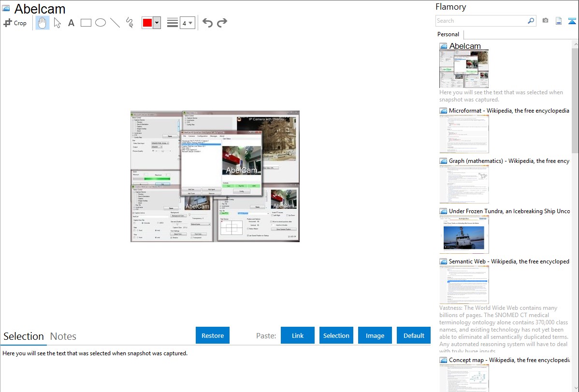Pick the rectangle drawing tool
Image resolution: width=579 pixels, height=392 pixels.
(x=86, y=23)
